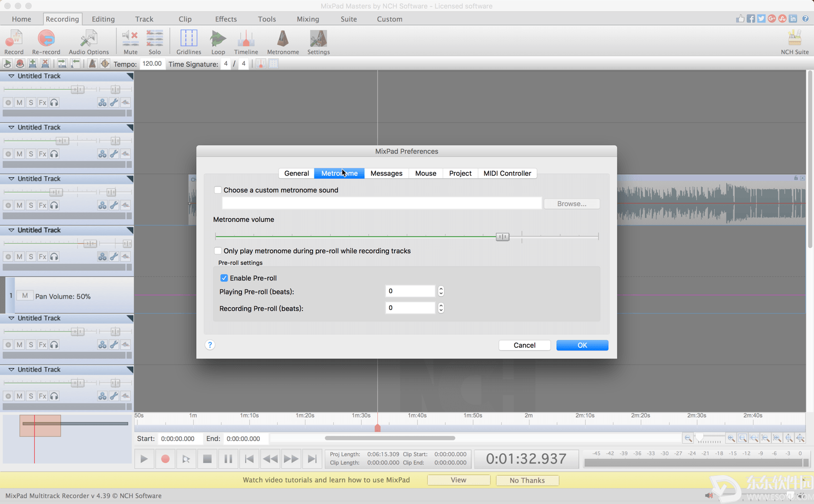The image size is (814, 504).
Task: Click the Re-record toolbar icon
Action: tap(46, 42)
